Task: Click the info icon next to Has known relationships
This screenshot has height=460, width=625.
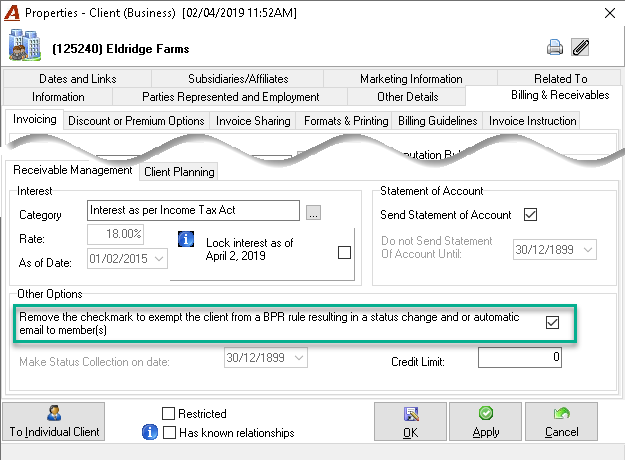Action: [x=149, y=432]
